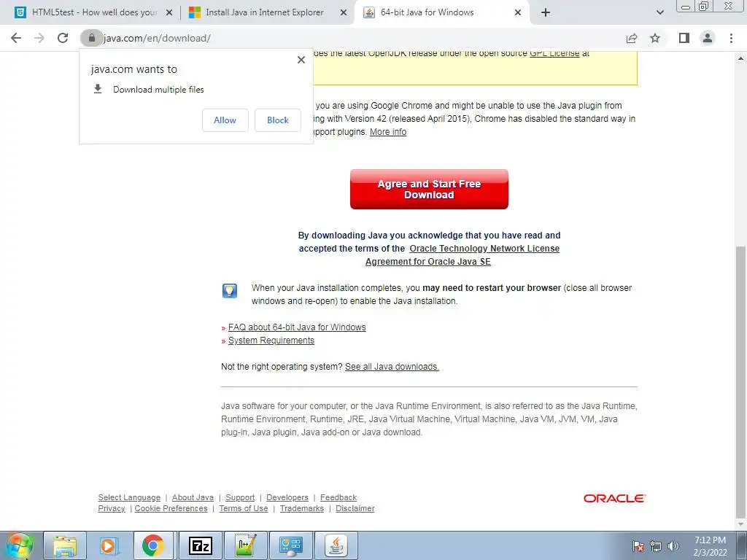Close the HTML5test tab
This screenshot has height=560, width=747.
click(x=169, y=13)
